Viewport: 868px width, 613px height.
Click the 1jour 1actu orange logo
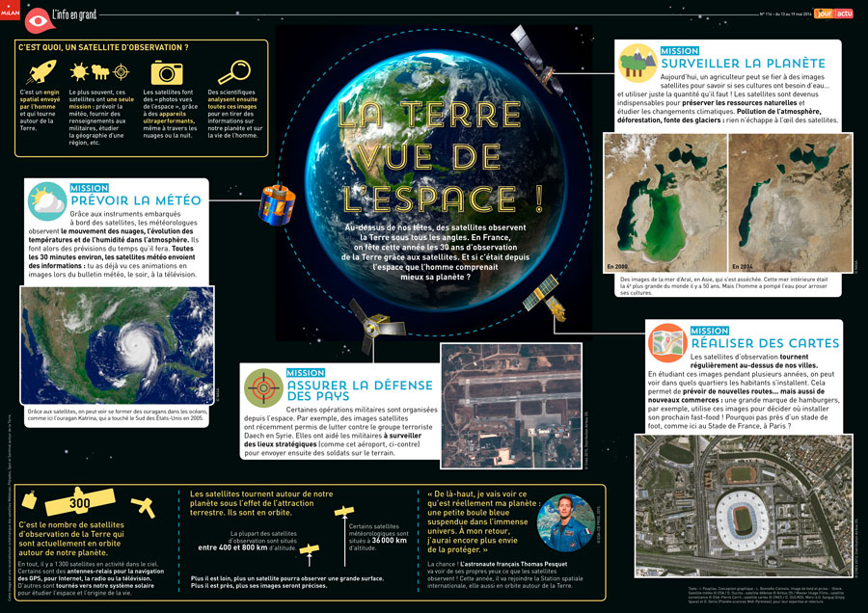[x=833, y=13]
